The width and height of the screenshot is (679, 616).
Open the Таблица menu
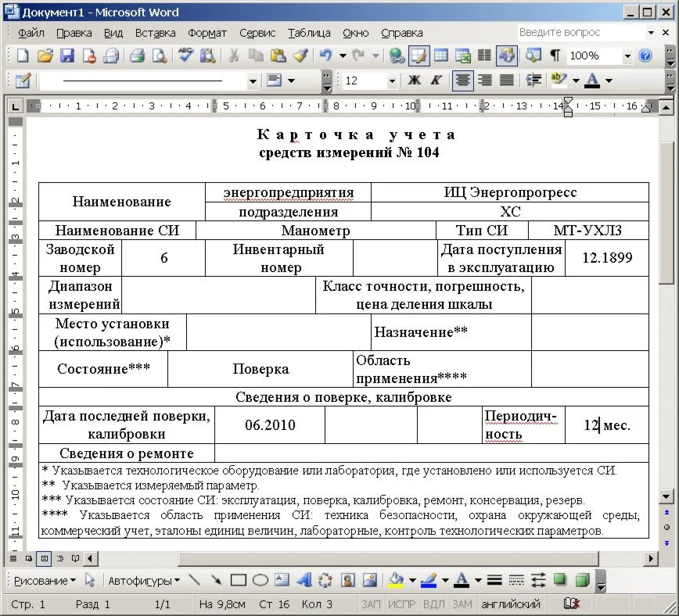tap(309, 33)
